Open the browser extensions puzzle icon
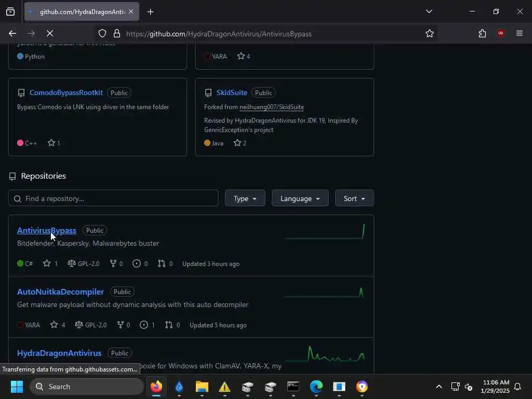 coord(482,33)
